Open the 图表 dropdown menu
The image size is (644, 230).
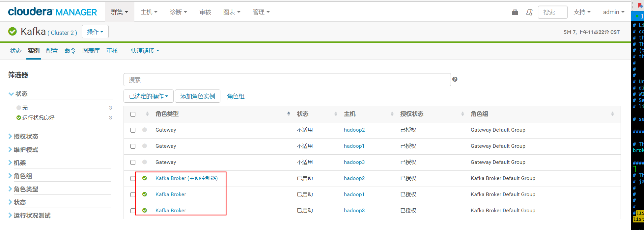232,12
